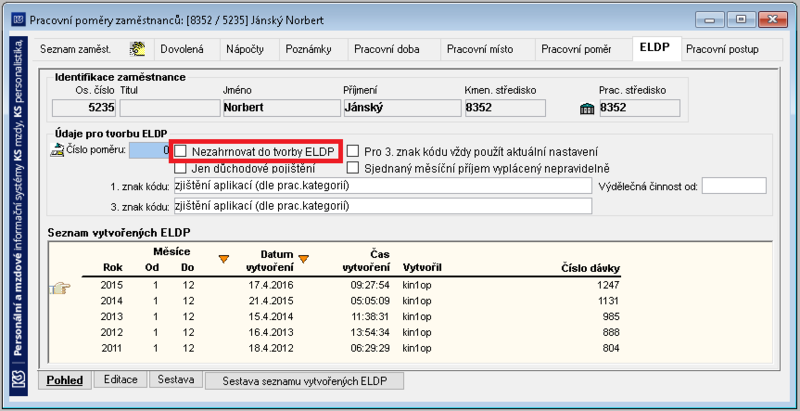The height and width of the screenshot is (411, 800).
Task: Click batch number 985
Action: click(x=612, y=317)
